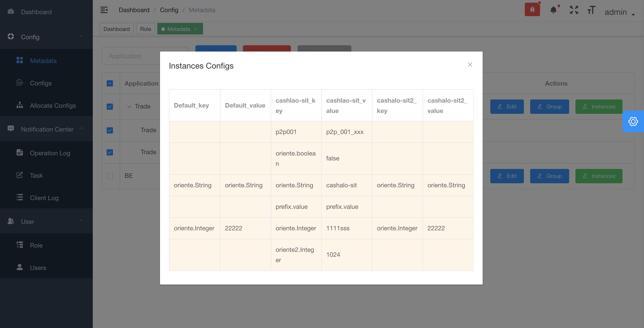644x328 pixels.
Task: Open Operation Log from the sidebar
Action: (50, 153)
